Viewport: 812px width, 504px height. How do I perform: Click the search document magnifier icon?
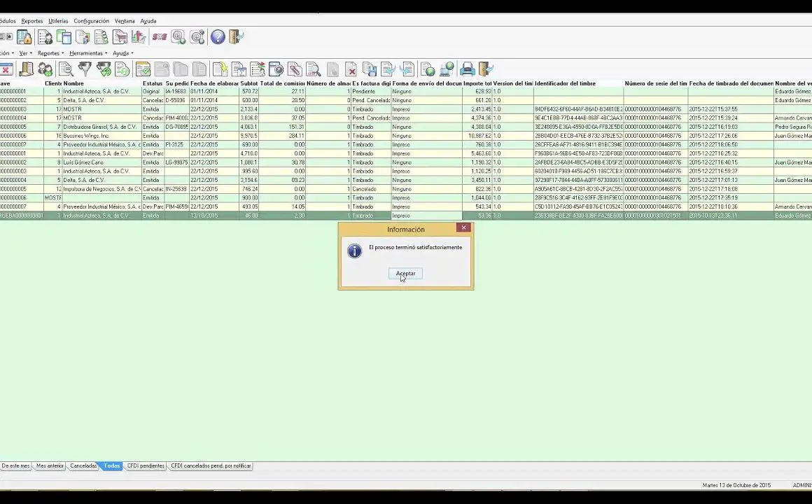coord(66,69)
